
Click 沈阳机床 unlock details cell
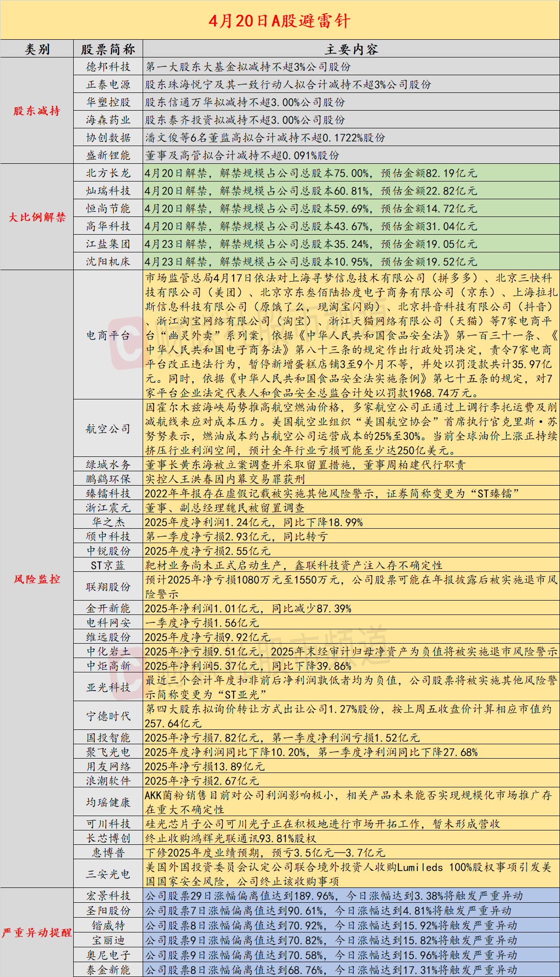(x=351, y=261)
